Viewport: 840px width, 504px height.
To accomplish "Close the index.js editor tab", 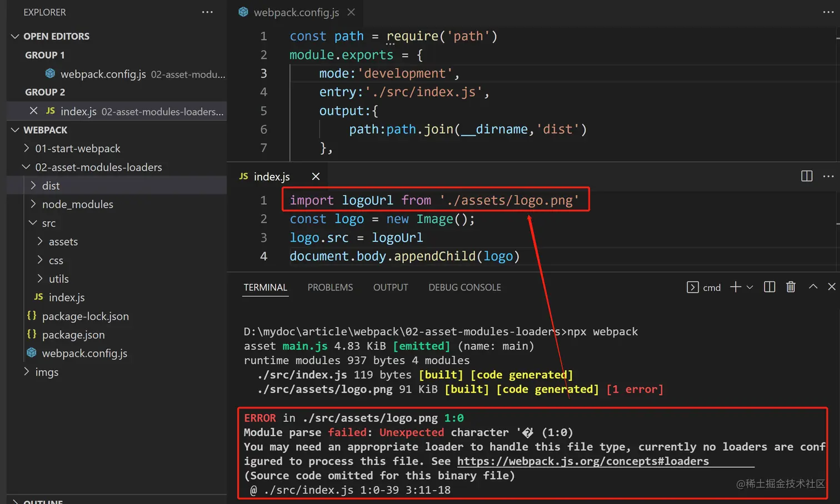I will pos(316,177).
